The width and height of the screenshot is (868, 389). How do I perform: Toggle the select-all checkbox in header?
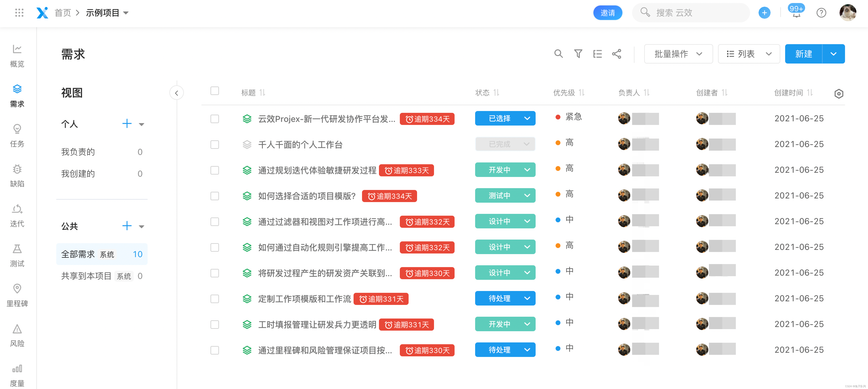pyautogui.click(x=215, y=91)
